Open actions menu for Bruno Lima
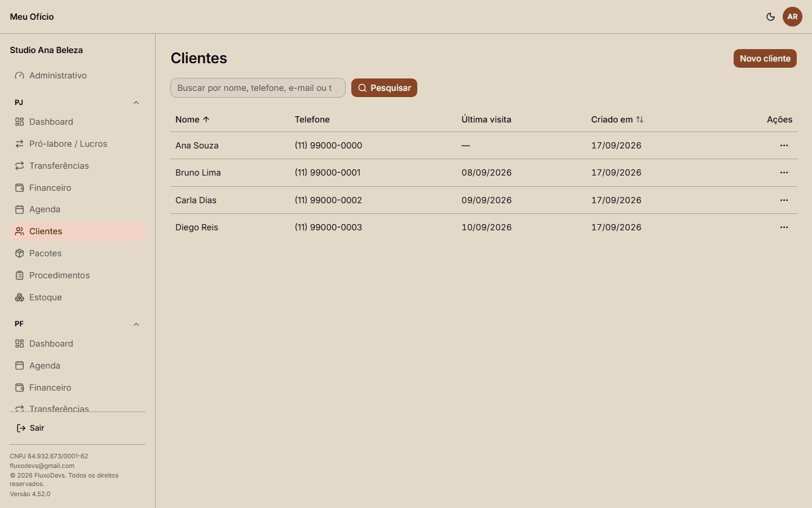This screenshot has height=508, width=812. click(784, 173)
